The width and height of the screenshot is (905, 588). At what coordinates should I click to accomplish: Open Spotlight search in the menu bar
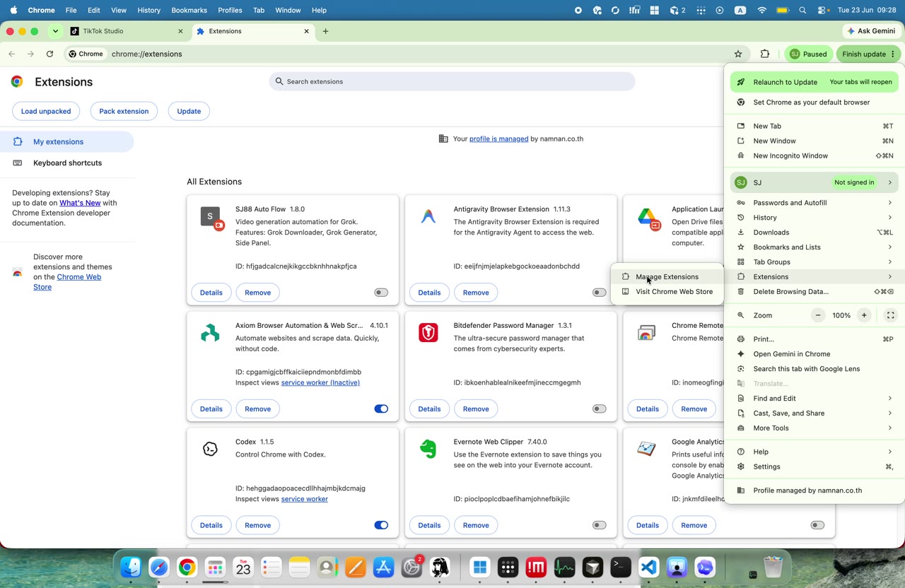point(802,11)
